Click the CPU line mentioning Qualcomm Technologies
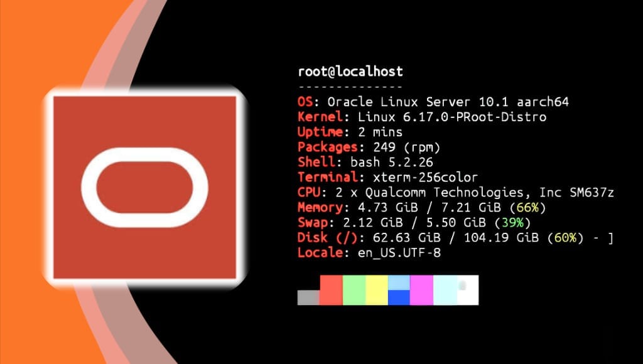This screenshot has height=364, width=643. pyautogui.click(x=456, y=192)
